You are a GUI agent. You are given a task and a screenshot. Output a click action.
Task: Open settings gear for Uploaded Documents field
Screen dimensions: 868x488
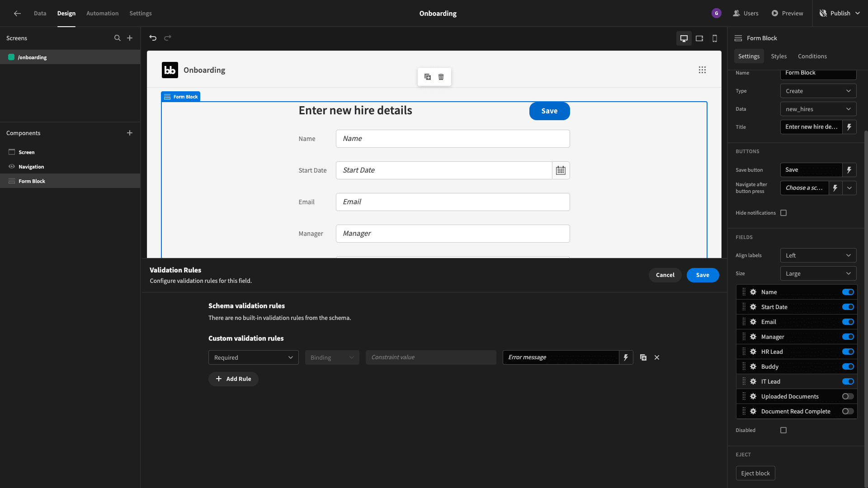click(x=753, y=397)
